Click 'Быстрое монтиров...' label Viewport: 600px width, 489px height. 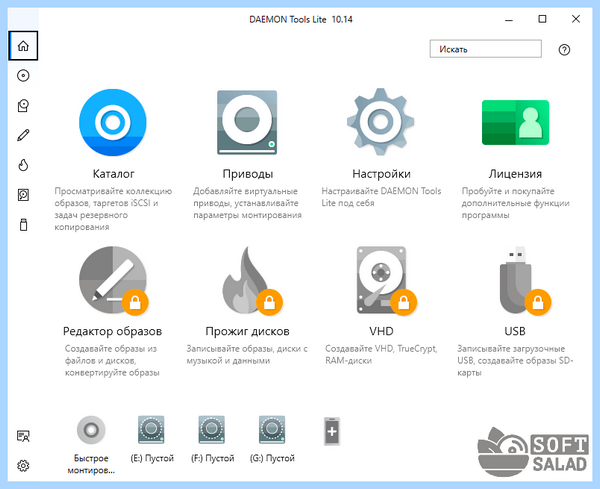[91, 464]
